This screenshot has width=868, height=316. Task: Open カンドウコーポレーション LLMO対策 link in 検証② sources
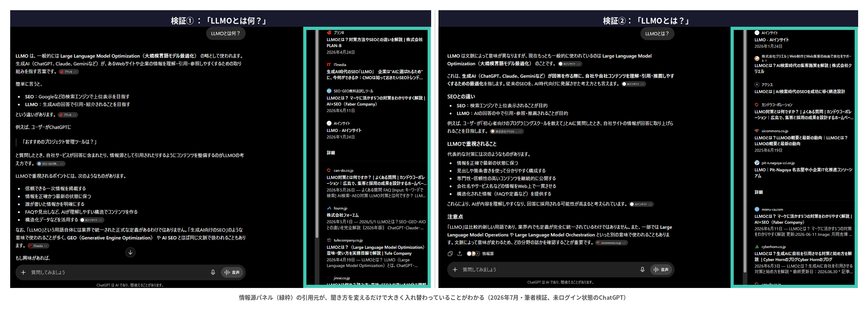click(x=804, y=115)
